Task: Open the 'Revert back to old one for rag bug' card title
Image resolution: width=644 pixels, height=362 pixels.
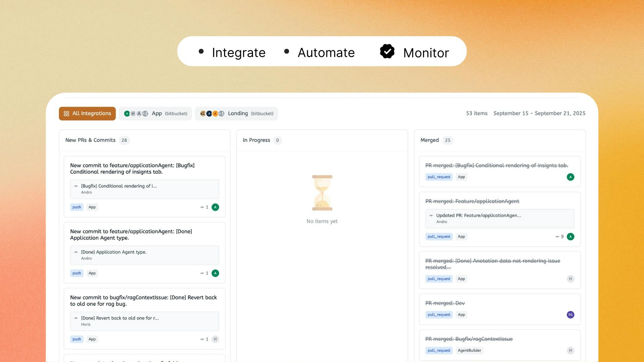Action: pos(144,301)
